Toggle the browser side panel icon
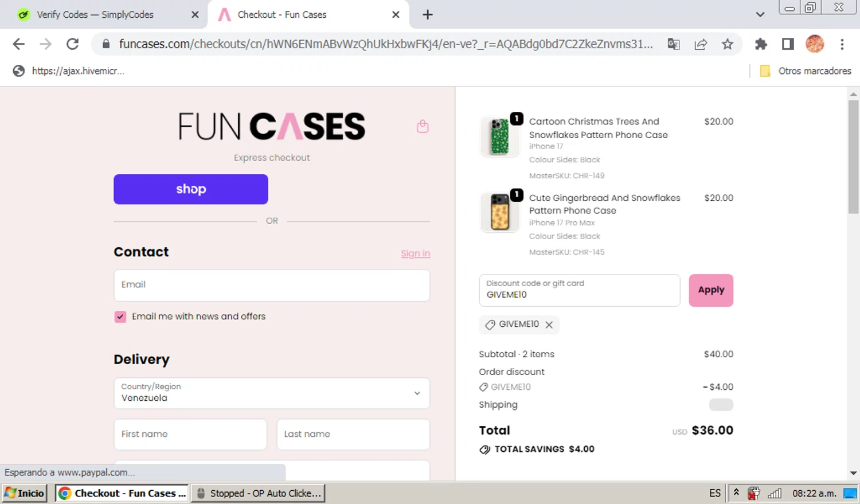Viewport: 860px width, 504px height. (x=788, y=44)
